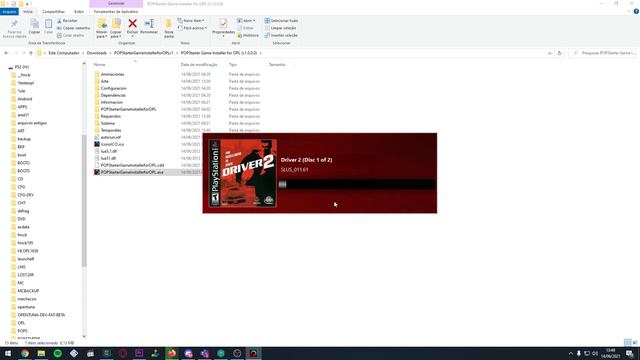640x360 pixels.
Task: Click Editar in the ribbon
Action: [245, 28]
